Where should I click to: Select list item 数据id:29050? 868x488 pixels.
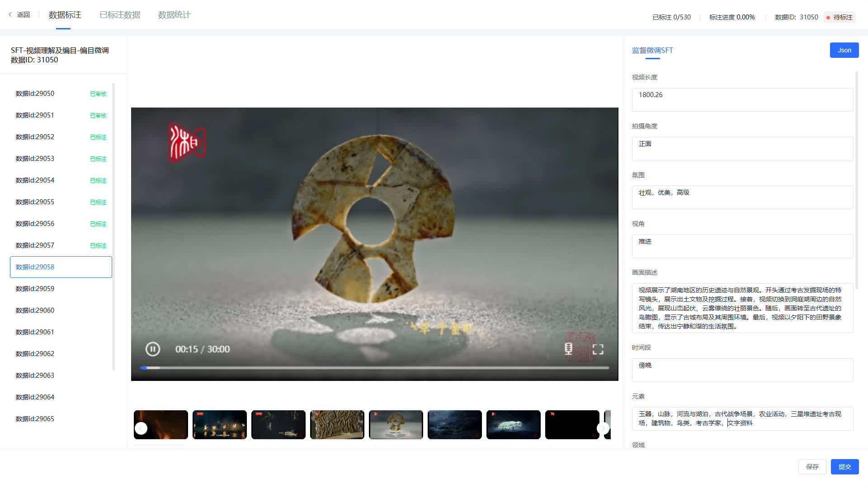tap(61, 94)
